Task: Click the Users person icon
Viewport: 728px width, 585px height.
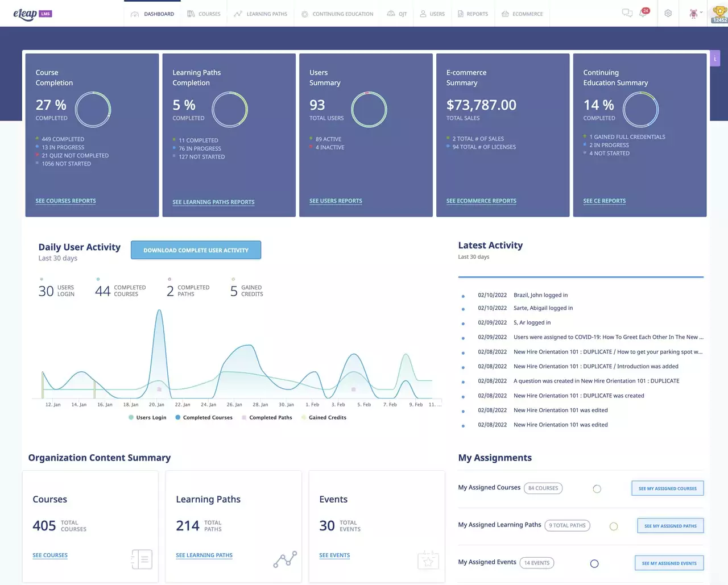Action: (423, 14)
